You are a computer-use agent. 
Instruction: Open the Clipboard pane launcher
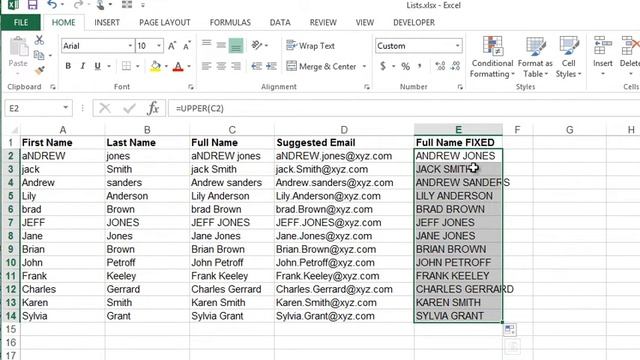(53, 87)
